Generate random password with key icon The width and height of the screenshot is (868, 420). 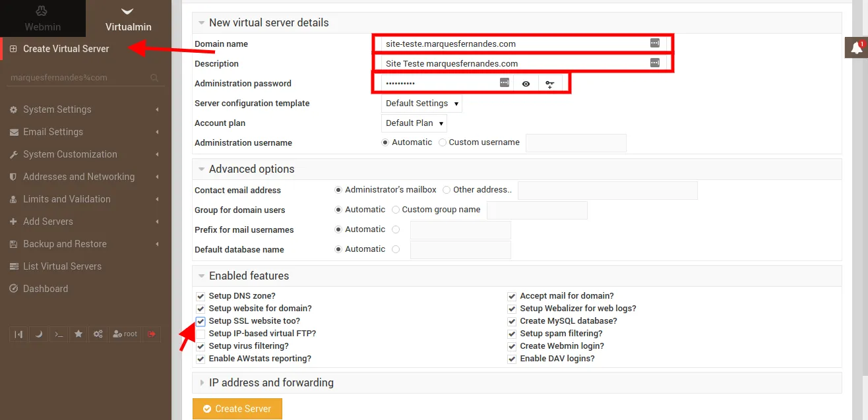coord(549,84)
